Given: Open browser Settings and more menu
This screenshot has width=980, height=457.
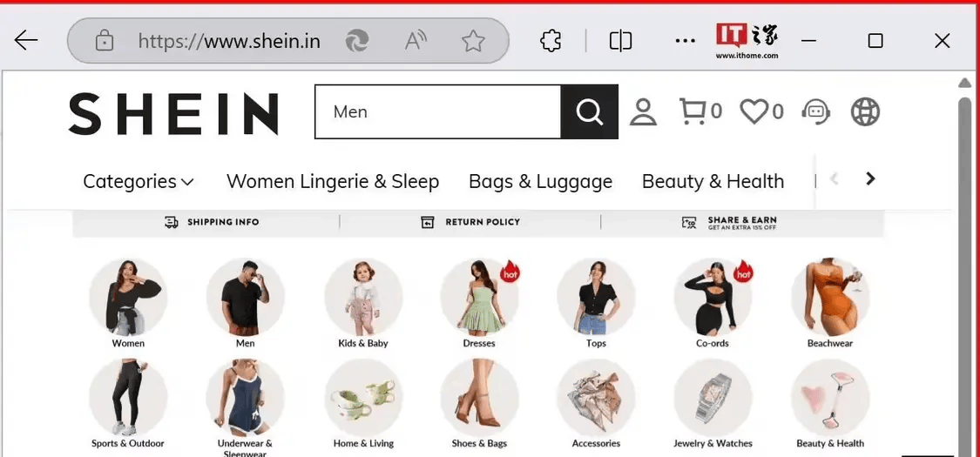Looking at the screenshot, I should [x=685, y=41].
